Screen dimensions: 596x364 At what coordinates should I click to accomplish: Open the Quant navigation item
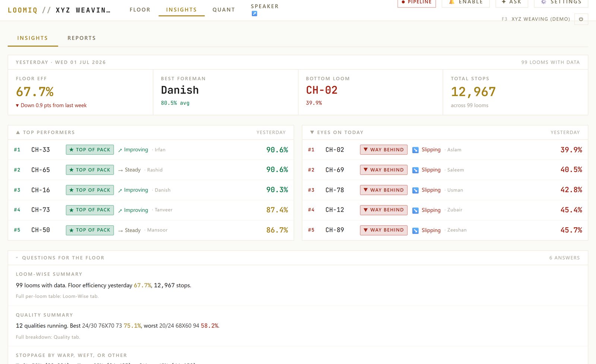click(224, 10)
